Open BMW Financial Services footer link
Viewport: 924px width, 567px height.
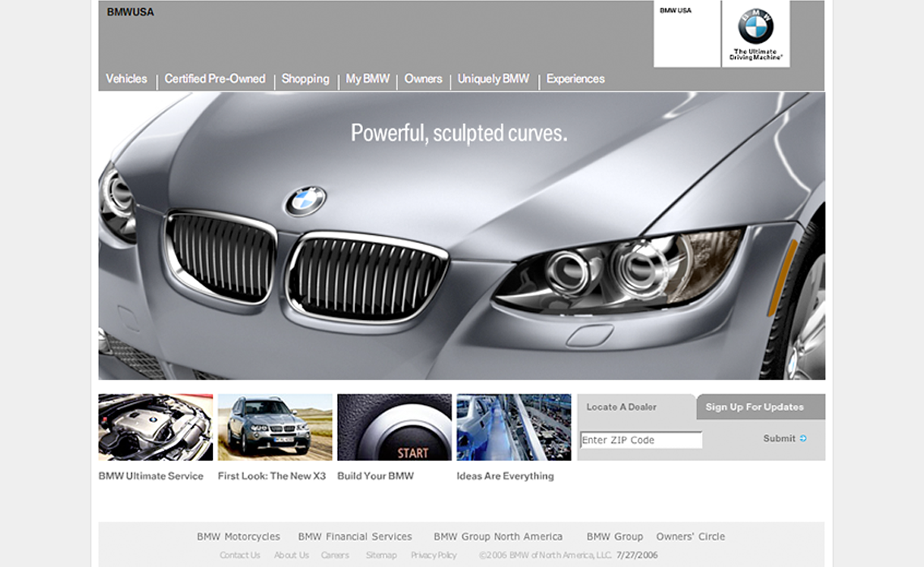coord(355,536)
